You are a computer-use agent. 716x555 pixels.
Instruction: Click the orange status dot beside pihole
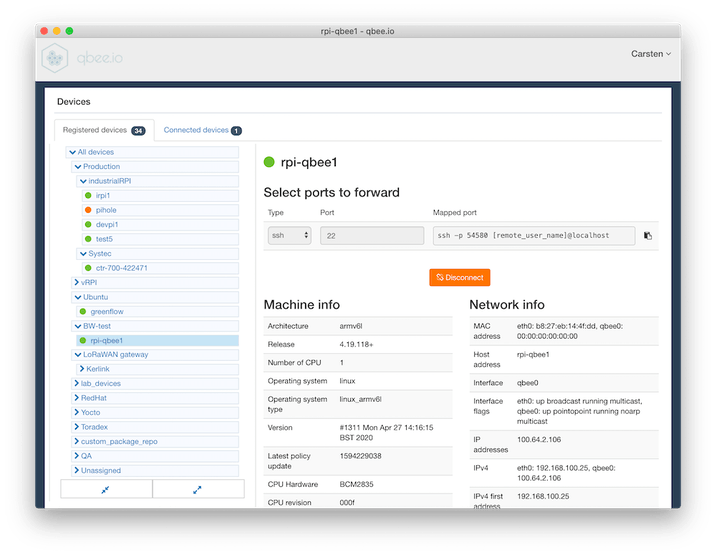click(88, 210)
